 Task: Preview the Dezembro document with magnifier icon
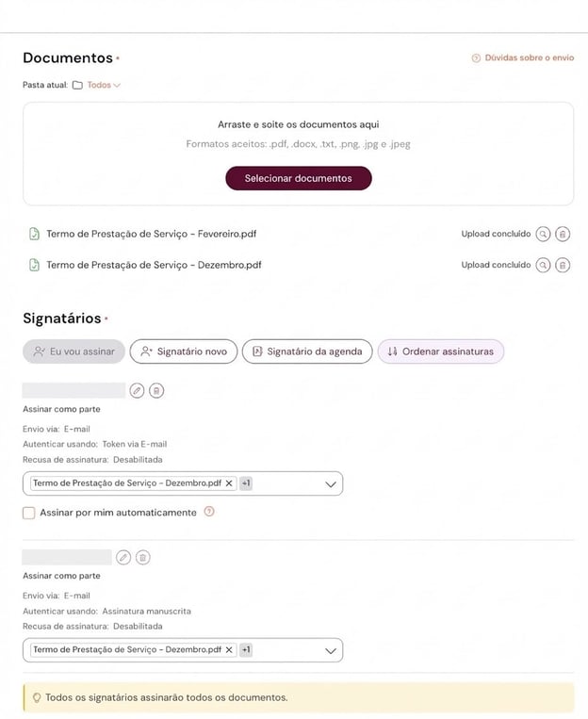point(543,265)
